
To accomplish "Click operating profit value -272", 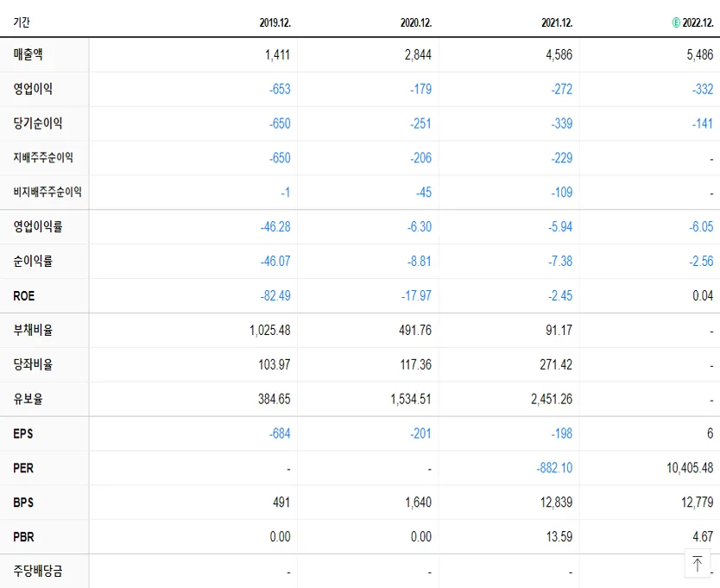I will (561, 89).
